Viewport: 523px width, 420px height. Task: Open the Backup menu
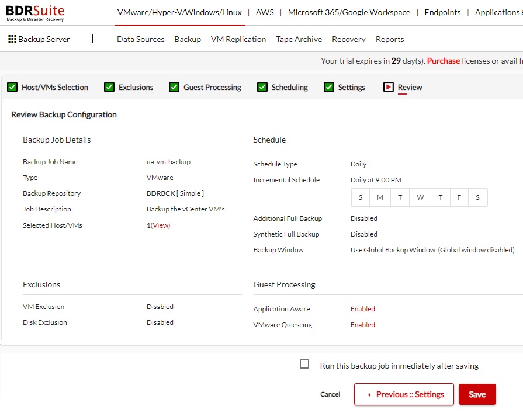pos(188,39)
